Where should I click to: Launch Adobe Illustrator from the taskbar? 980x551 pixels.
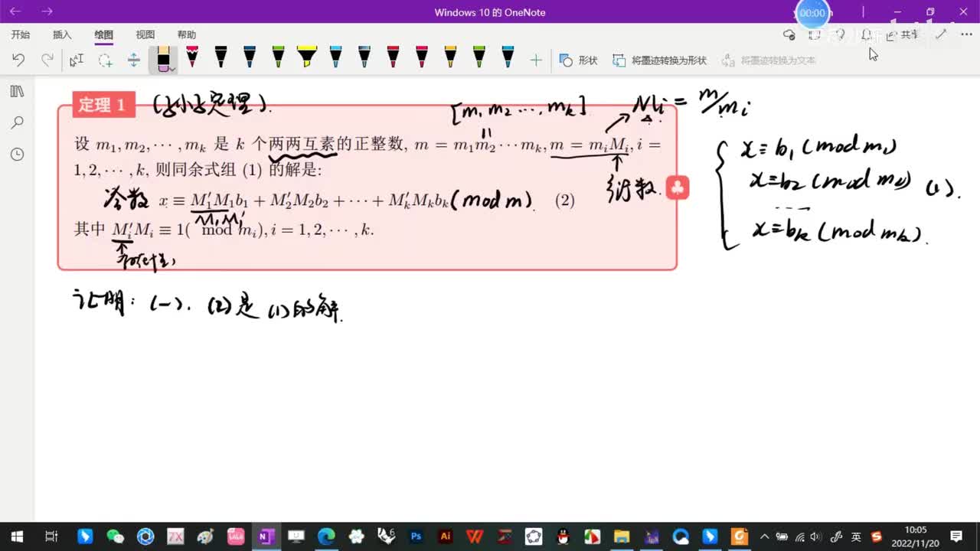point(445,536)
